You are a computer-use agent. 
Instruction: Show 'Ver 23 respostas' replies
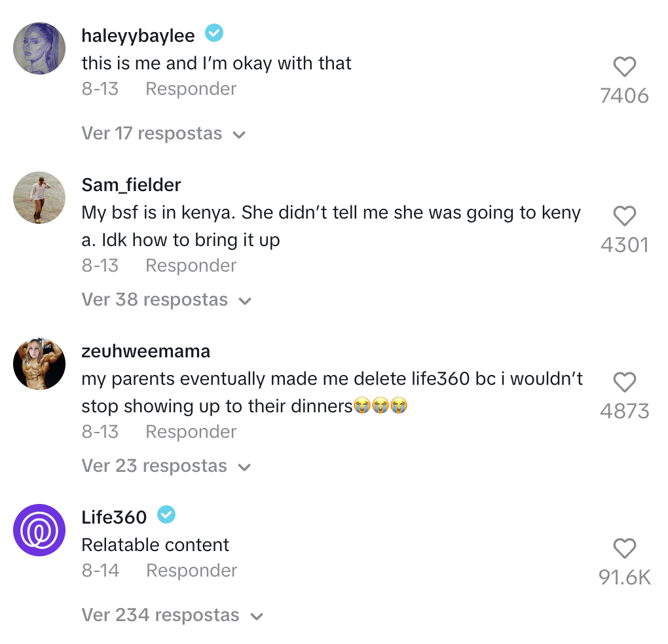point(166,467)
